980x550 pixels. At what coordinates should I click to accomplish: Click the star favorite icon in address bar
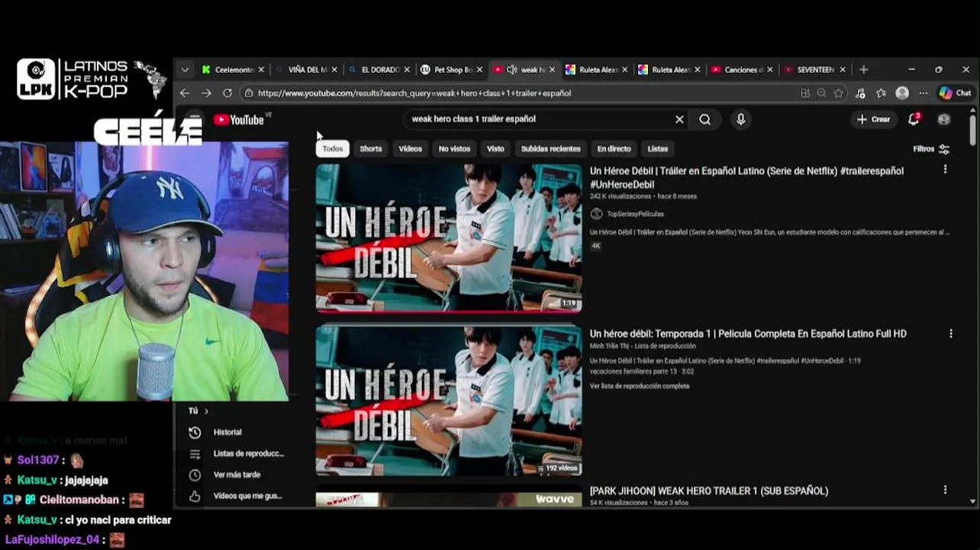[839, 93]
